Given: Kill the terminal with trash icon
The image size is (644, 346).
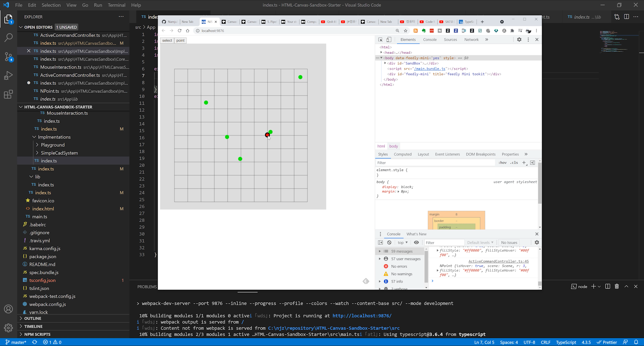Looking at the screenshot, I should (x=617, y=286).
